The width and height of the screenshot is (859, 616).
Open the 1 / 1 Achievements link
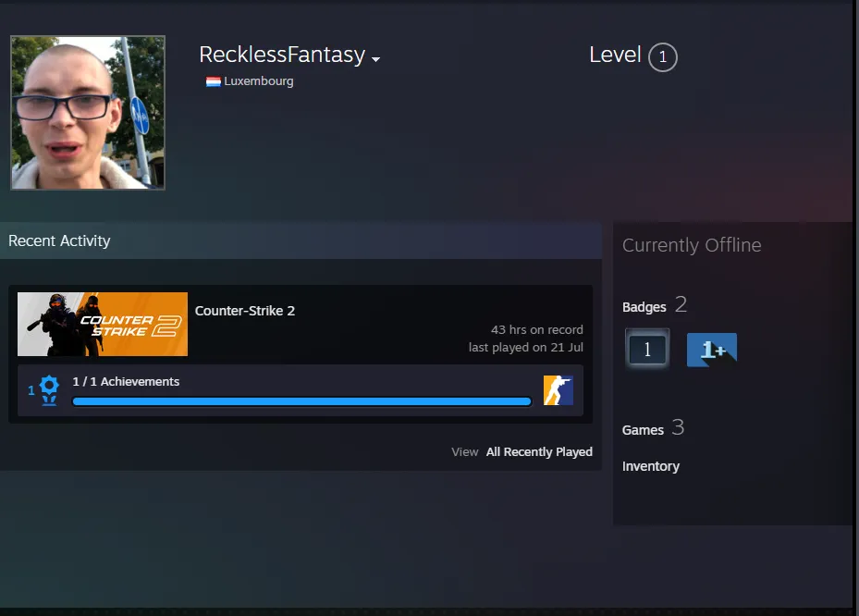click(x=126, y=381)
